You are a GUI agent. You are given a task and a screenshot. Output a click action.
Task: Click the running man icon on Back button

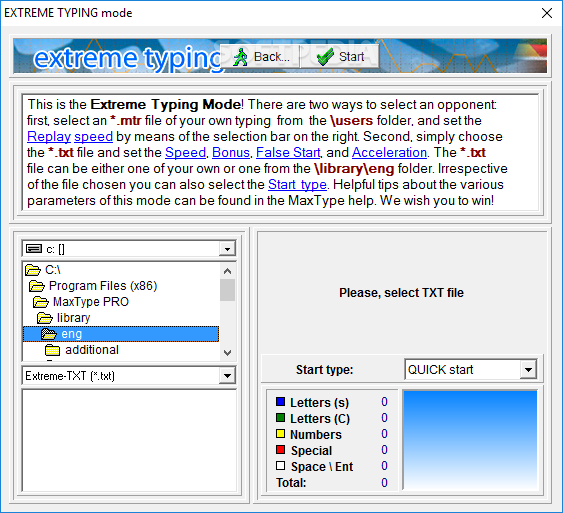(241, 57)
